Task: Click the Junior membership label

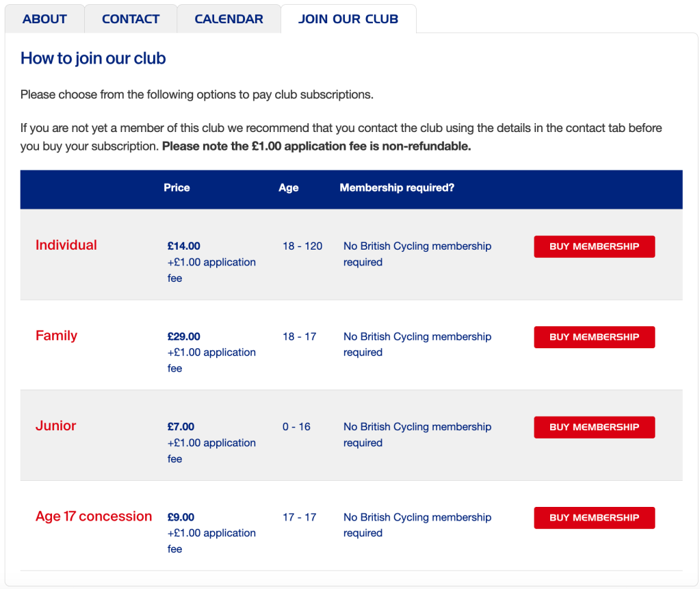Action: click(55, 426)
